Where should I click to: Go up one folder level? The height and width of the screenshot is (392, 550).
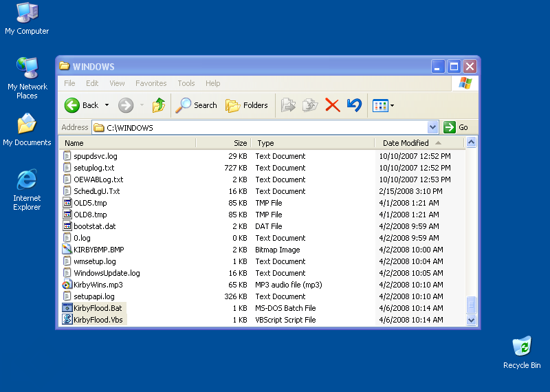[159, 105]
